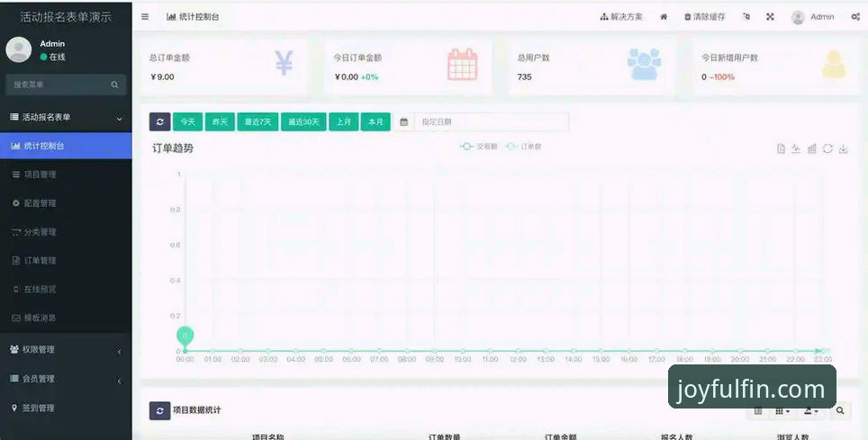Expand the 权限管理 menu group
This screenshot has width=868, height=440.
66,350
